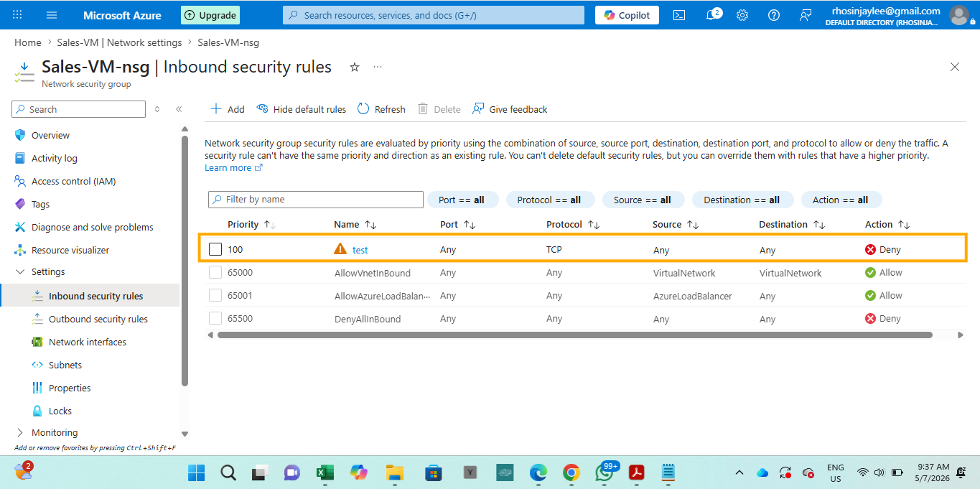The height and width of the screenshot is (489, 980).
Task: Open the help question mark icon
Action: [x=774, y=15]
